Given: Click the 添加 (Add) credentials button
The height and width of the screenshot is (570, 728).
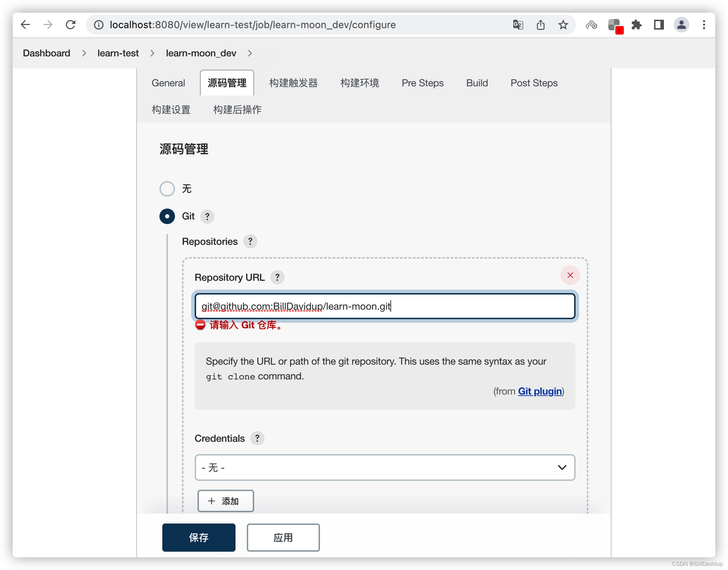Looking at the screenshot, I should point(226,501).
